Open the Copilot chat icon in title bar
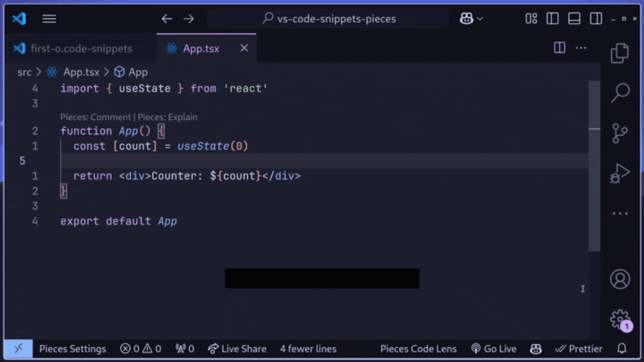 click(466, 19)
